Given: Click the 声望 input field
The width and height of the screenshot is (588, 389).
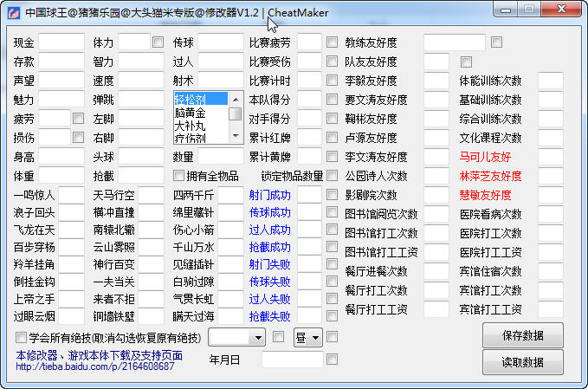Looking at the screenshot, I should 61,81.
